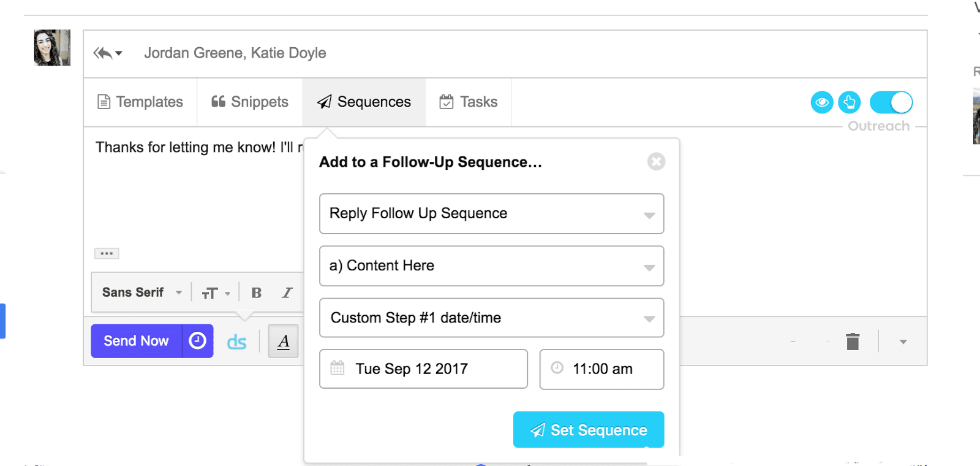Click the reply-all arrow icon
Viewport: 980px width, 466px height.
coord(103,53)
